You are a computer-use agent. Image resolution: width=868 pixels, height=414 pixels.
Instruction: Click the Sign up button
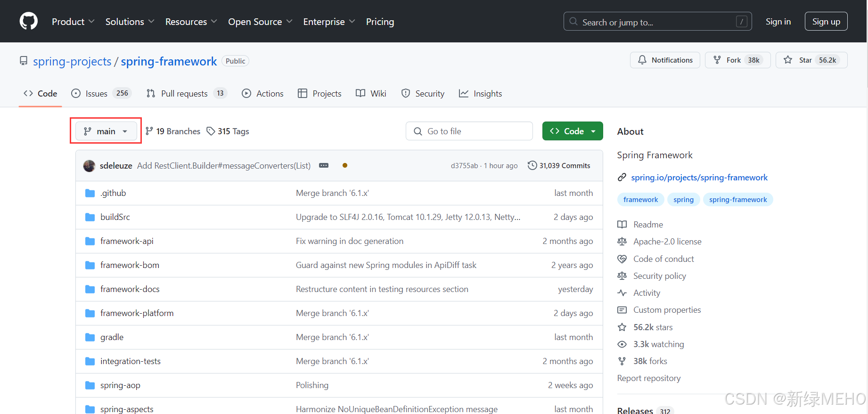[x=826, y=22]
